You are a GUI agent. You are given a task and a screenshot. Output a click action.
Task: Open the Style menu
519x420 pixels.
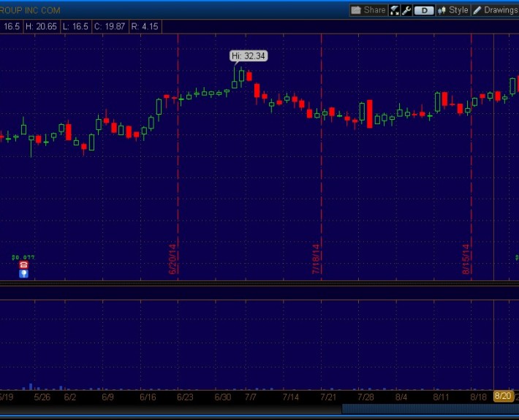click(458, 10)
